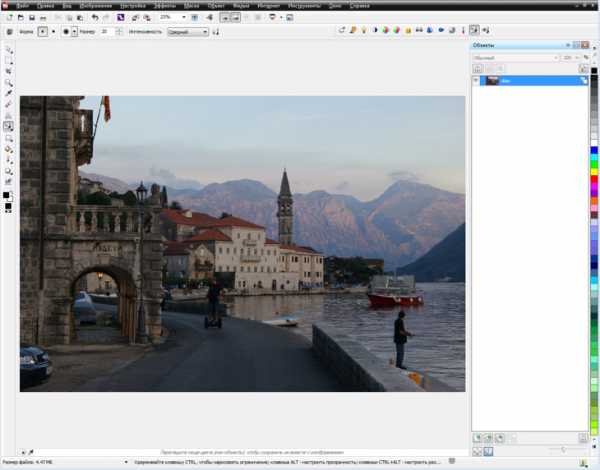This screenshot has height=470, width=600.
Task: Open the Средний intensity dropdown
Action: tap(205, 31)
